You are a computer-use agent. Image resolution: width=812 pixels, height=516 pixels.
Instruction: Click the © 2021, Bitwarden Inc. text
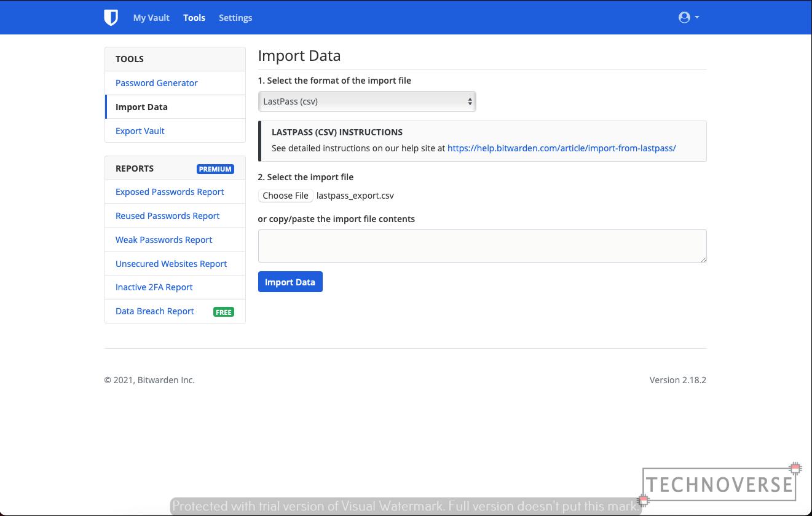pyautogui.click(x=149, y=380)
